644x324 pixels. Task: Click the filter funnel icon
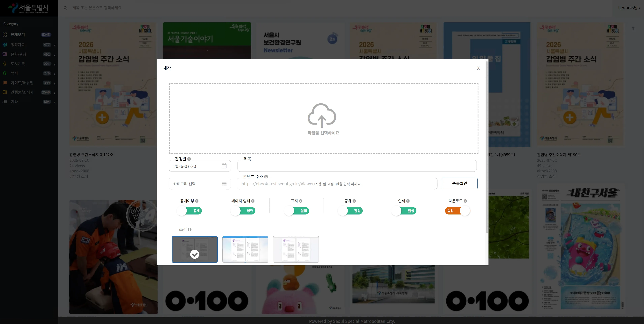633,28
